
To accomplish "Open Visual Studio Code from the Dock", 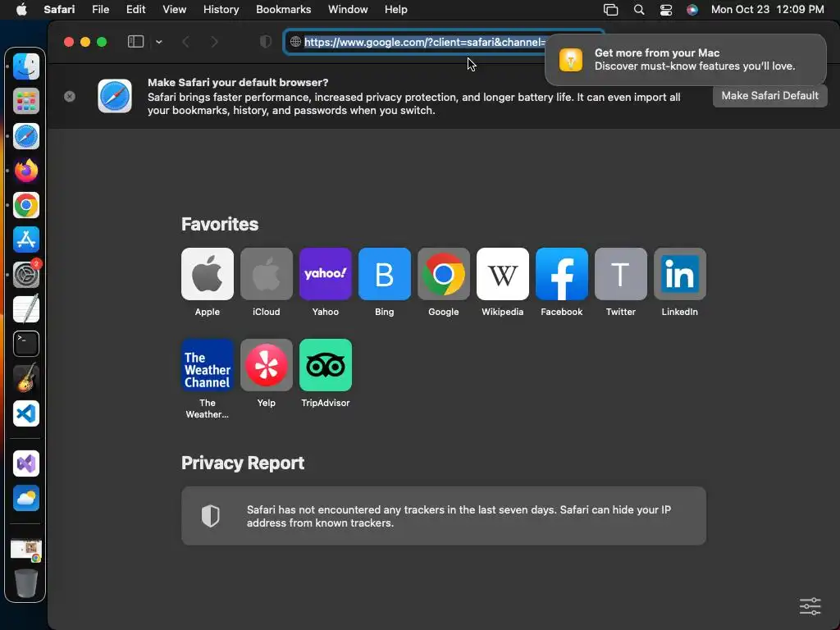I will coord(25,413).
